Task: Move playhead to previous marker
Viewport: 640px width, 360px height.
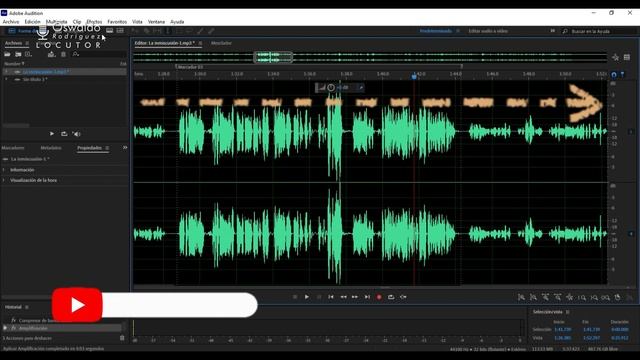Action: point(331,297)
